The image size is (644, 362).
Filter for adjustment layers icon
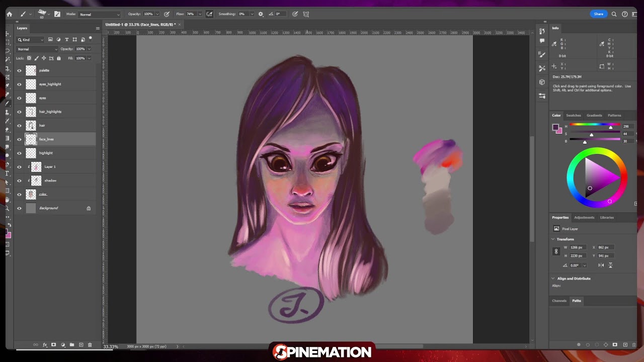tap(58, 40)
